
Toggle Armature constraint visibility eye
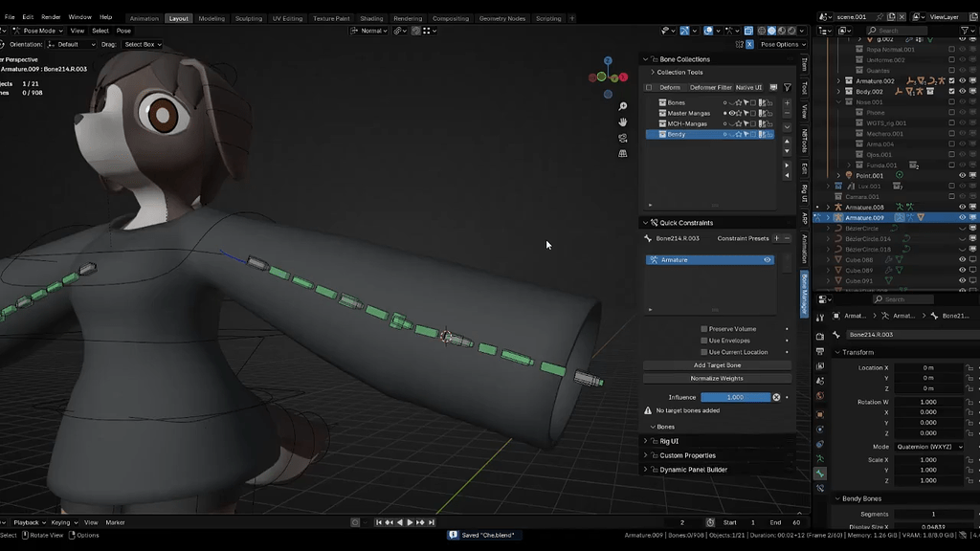[x=767, y=260]
